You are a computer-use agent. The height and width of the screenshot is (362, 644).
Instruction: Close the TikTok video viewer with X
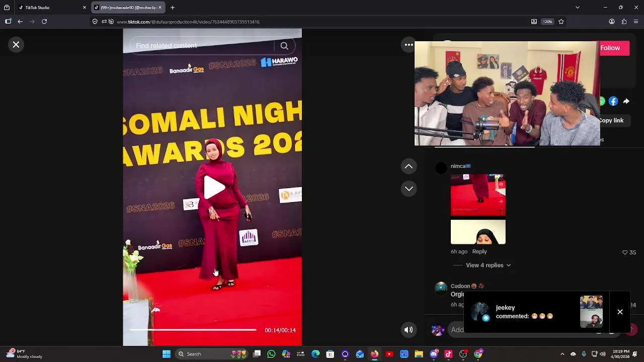pos(16,45)
